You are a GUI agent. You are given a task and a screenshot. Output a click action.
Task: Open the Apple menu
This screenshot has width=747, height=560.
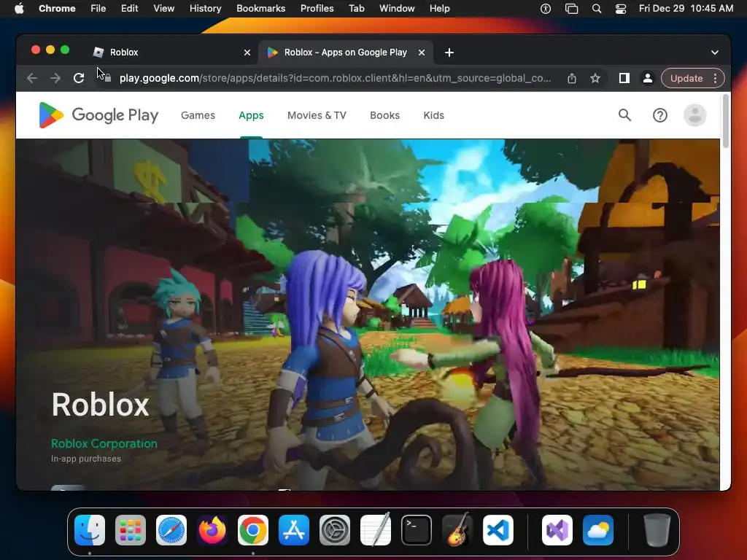point(19,9)
